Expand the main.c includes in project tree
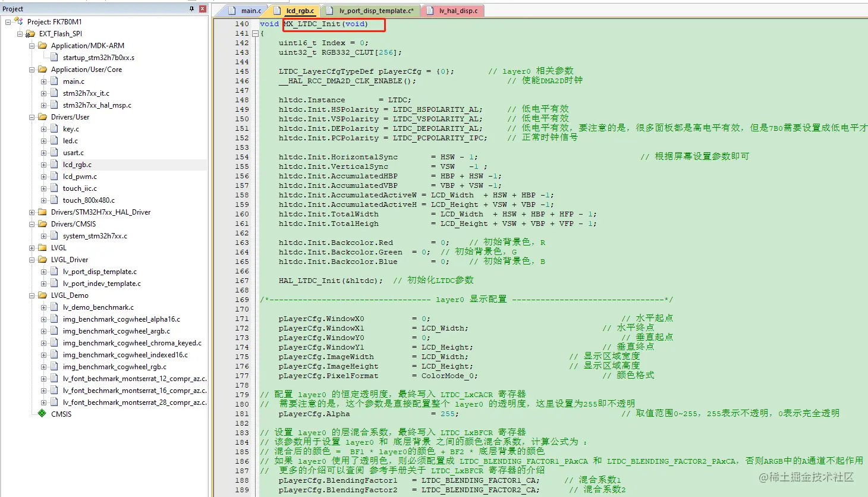This screenshot has height=497, width=868. point(43,81)
